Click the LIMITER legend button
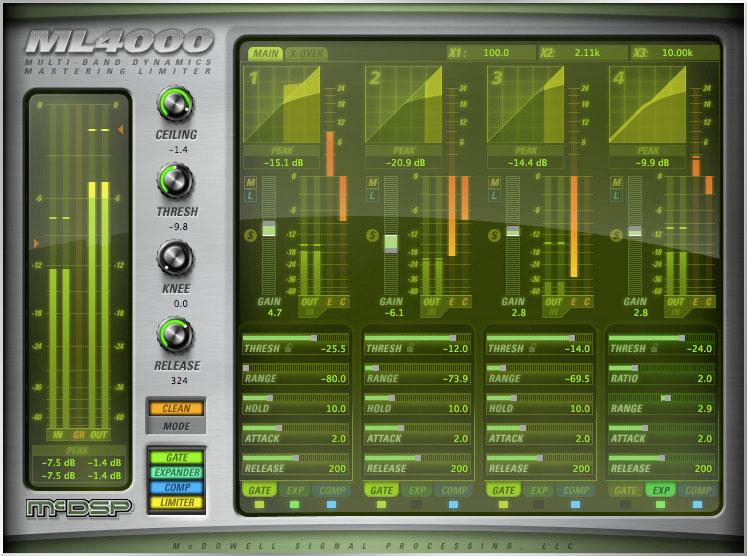Image resolution: width=747 pixels, height=556 pixels. (x=176, y=502)
